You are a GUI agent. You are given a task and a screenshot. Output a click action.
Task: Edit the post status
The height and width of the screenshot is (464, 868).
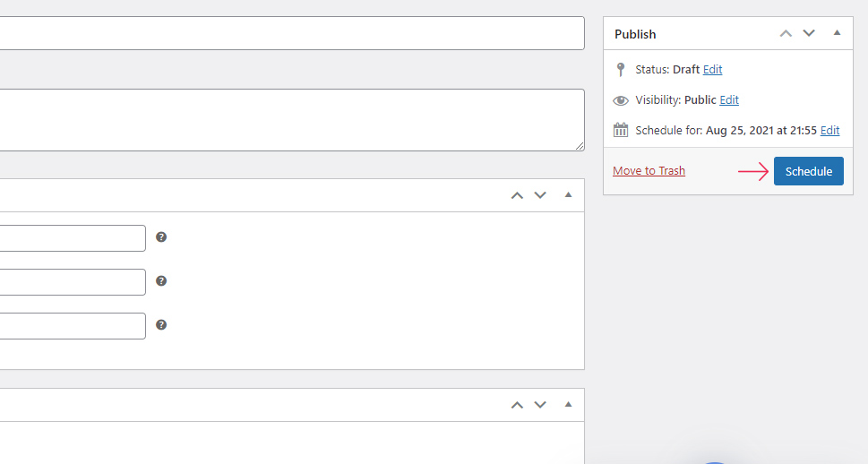712,69
